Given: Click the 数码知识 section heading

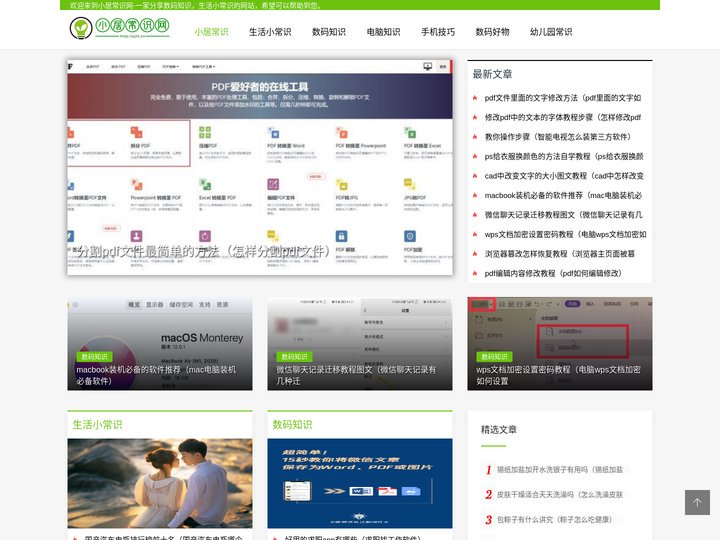Looking at the screenshot, I should [x=292, y=425].
